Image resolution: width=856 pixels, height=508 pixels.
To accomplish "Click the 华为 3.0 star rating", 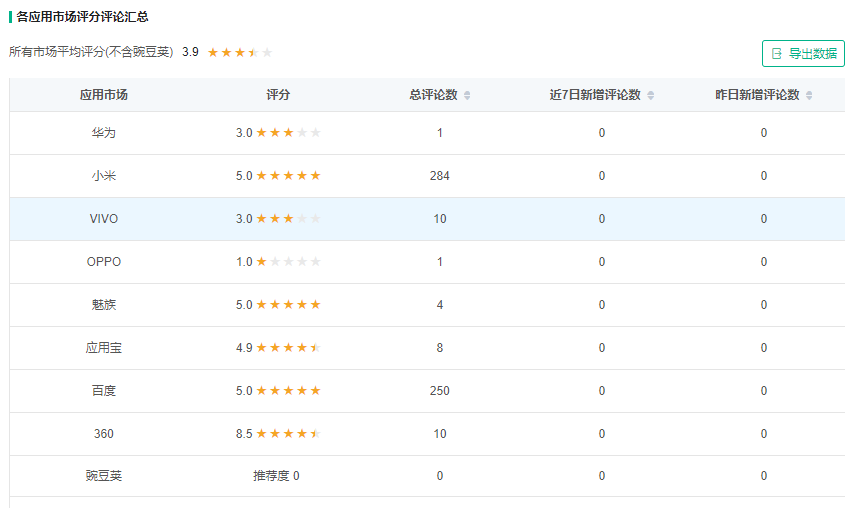I will tap(288, 133).
